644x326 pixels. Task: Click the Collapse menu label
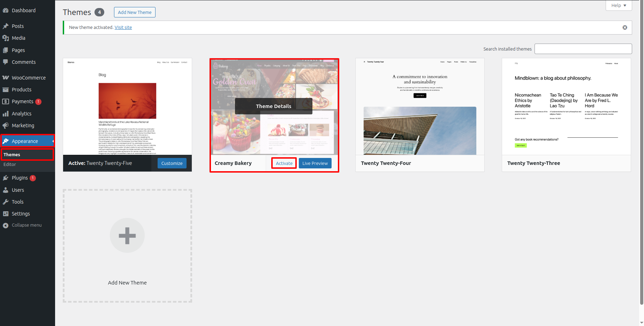[27, 225]
